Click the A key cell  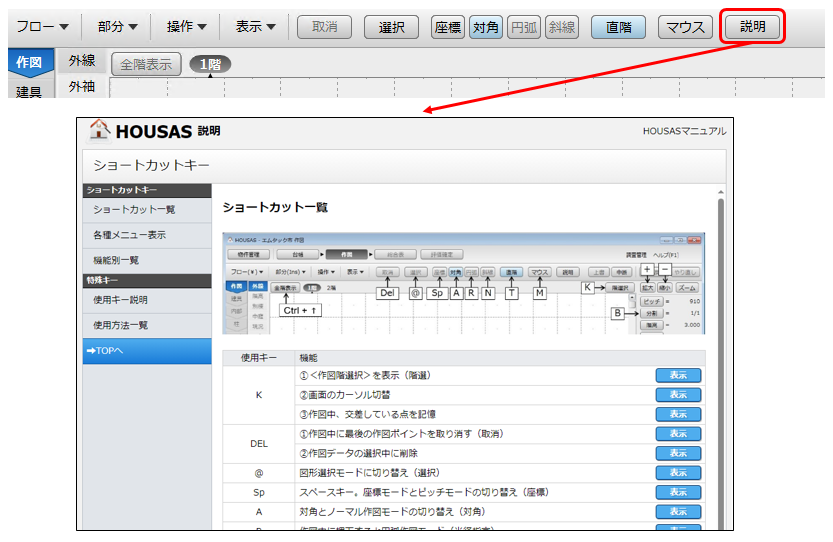(259, 512)
